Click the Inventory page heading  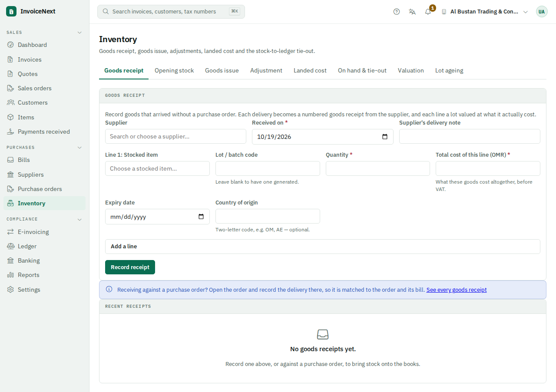(118, 39)
